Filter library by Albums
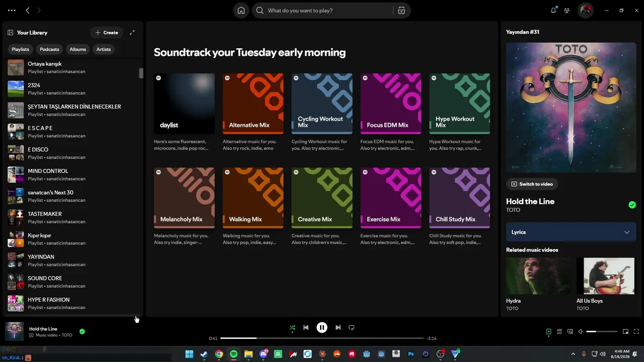Screen dimensions: 644x362 coord(78,49)
